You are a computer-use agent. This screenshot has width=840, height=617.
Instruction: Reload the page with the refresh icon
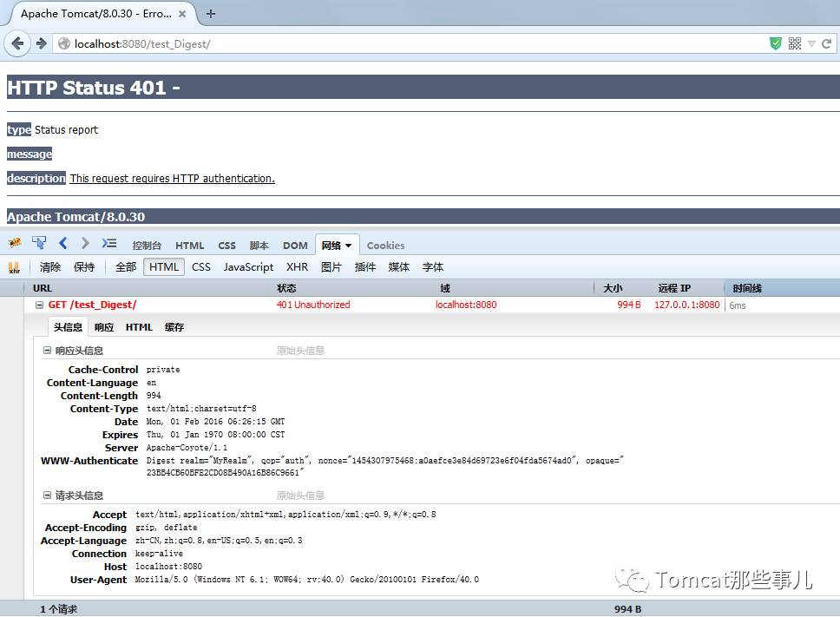pos(826,43)
